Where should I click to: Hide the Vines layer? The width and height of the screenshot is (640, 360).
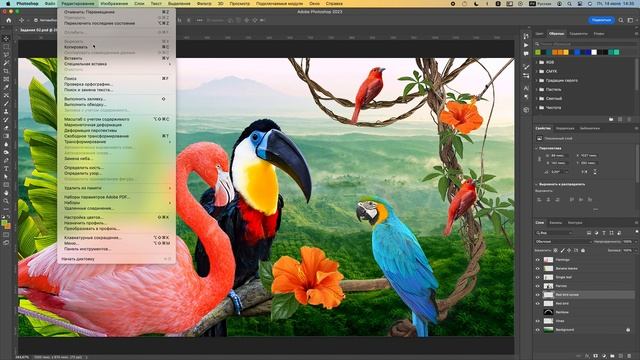pos(538,321)
